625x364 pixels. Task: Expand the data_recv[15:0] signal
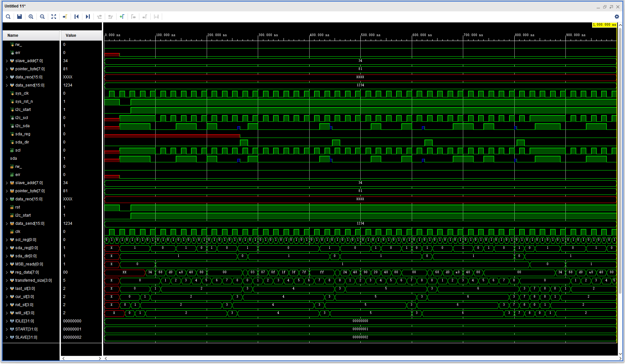click(x=7, y=77)
